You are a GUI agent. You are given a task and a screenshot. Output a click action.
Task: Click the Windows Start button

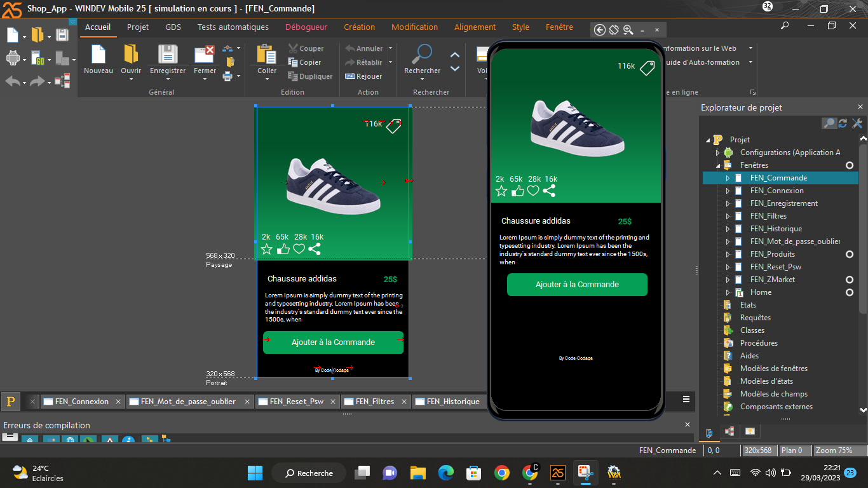(x=255, y=473)
